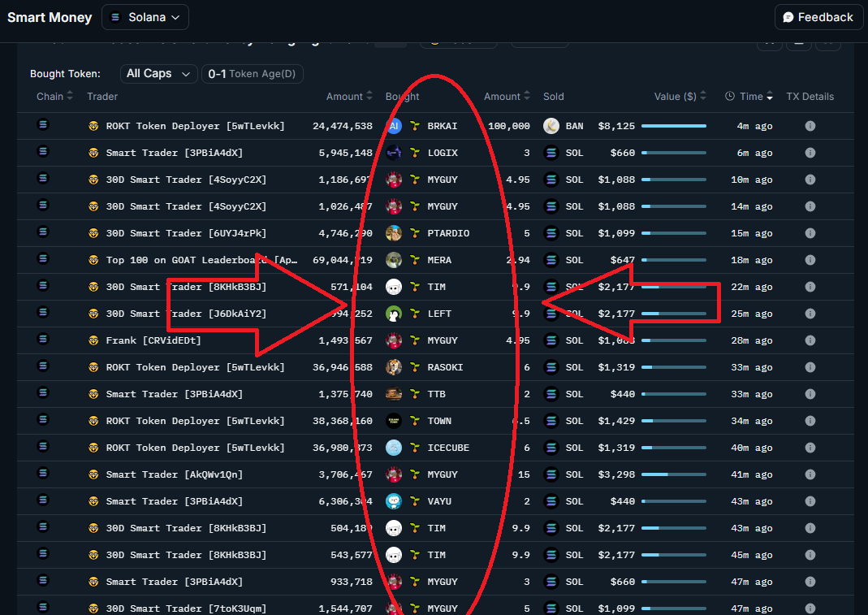Click the LEFT token icon
This screenshot has width=868, height=615.
394,314
